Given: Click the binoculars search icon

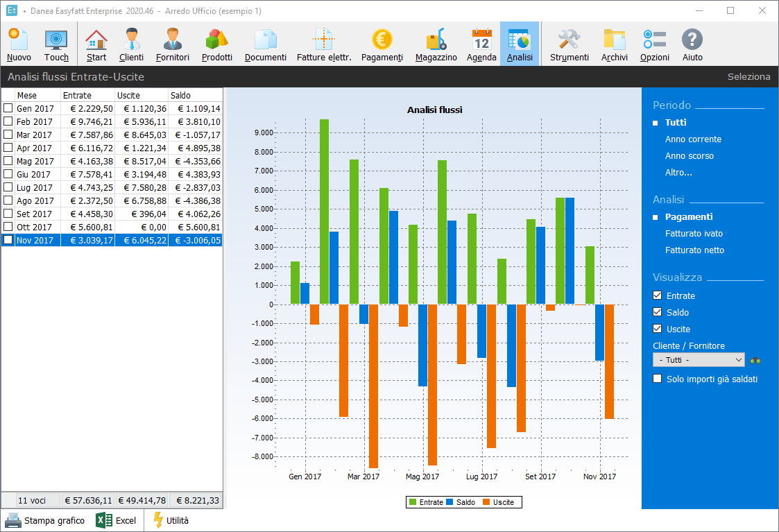Looking at the screenshot, I should point(756,361).
